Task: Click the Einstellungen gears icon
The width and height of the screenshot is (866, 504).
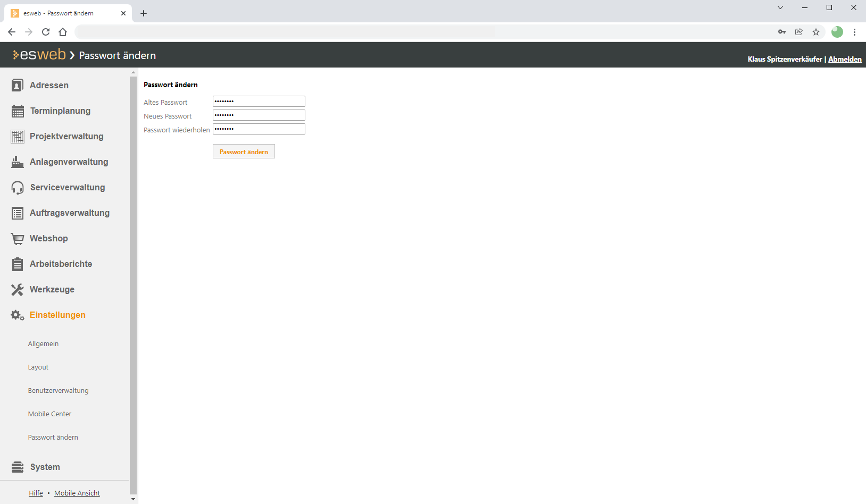Action: click(x=18, y=315)
